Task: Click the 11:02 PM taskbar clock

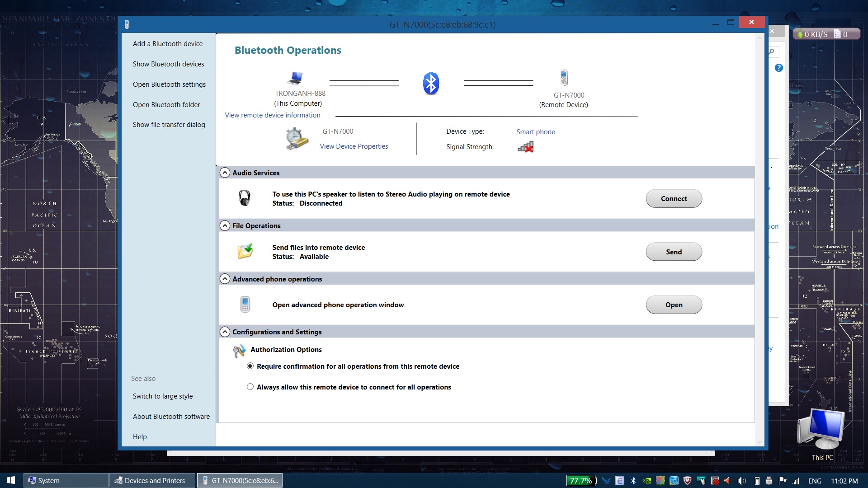Action: (x=844, y=481)
